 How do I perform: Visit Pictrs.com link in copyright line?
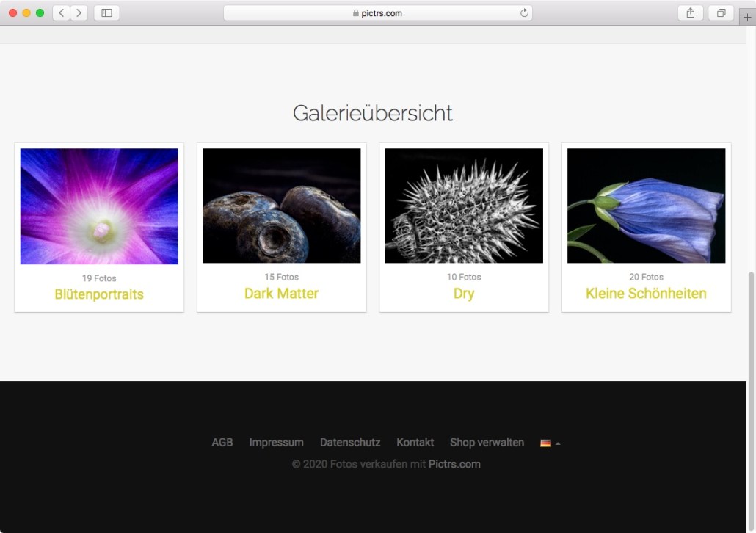point(454,464)
